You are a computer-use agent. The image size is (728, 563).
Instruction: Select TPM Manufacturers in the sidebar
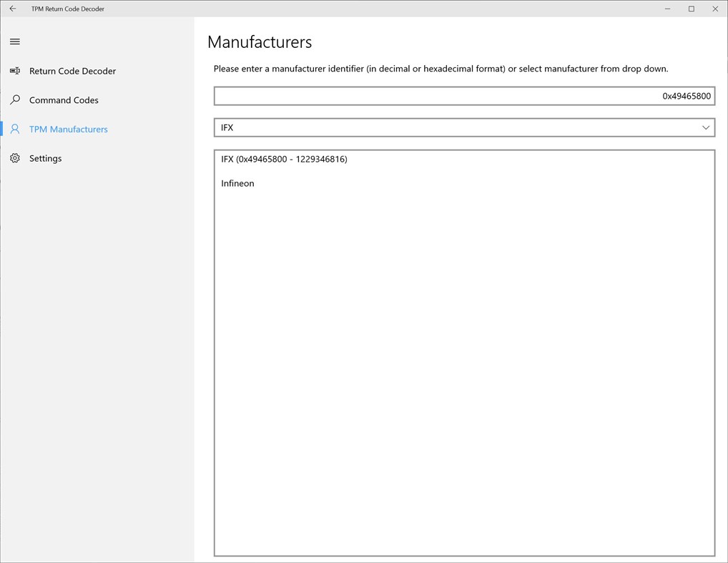(x=69, y=129)
